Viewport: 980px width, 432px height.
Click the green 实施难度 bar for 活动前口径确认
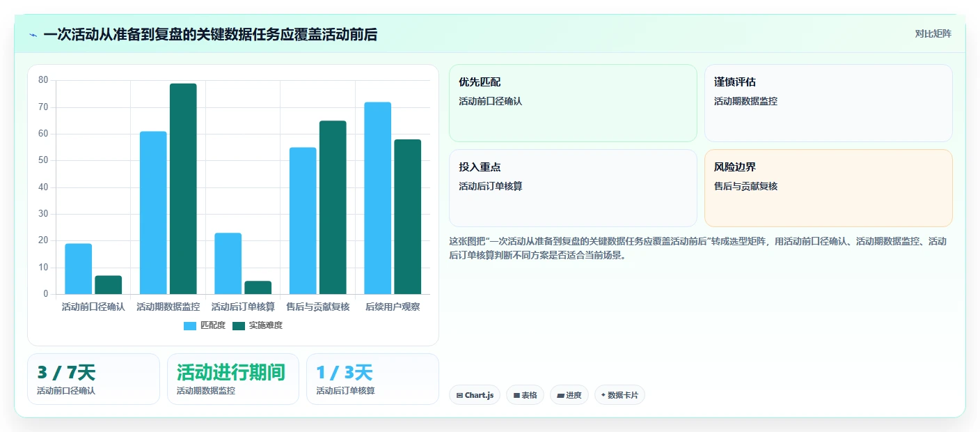pos(109,285)
